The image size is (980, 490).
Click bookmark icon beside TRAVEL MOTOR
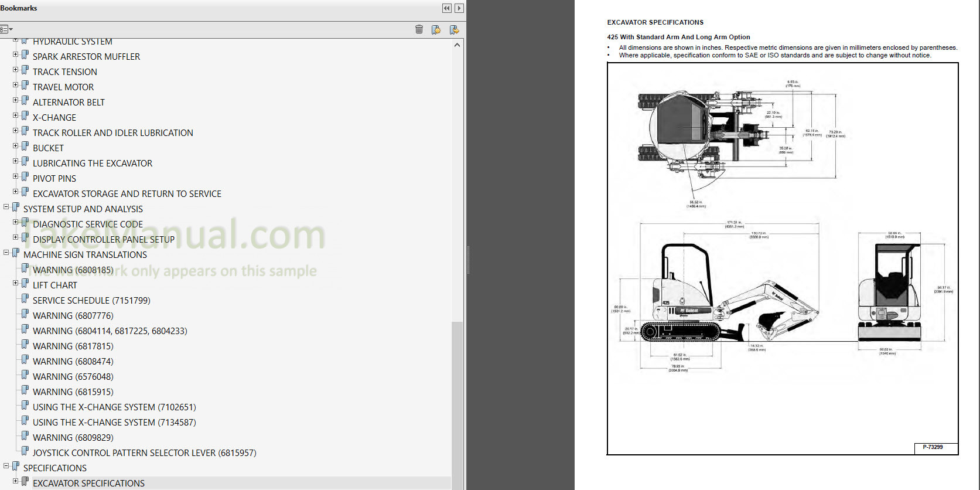click(x=25, y=86)
